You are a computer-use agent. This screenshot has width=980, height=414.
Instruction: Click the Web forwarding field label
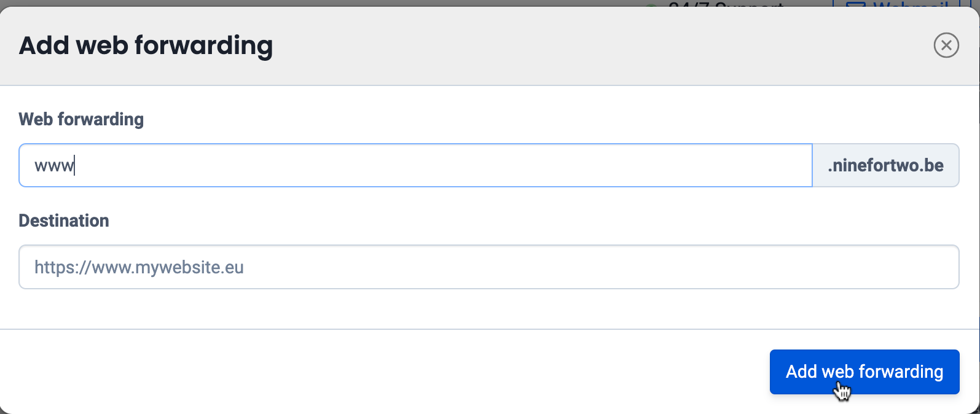(x=81, y=119)
